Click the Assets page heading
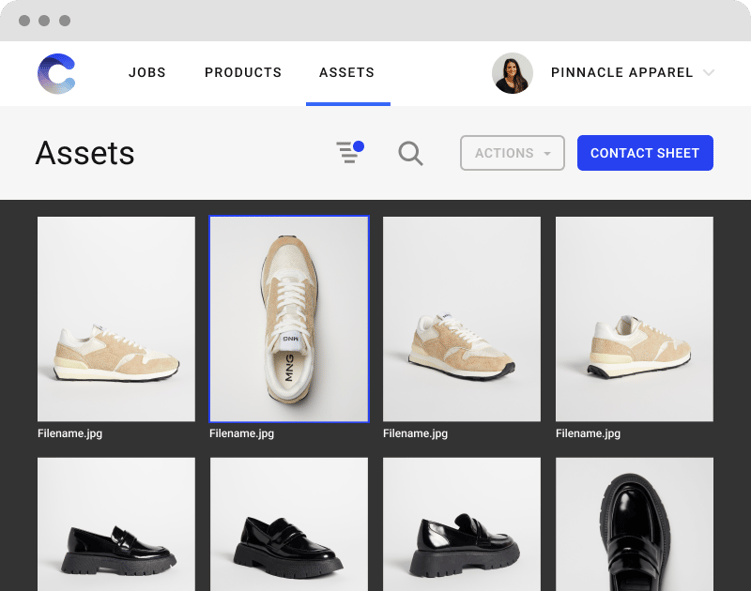 (85, 153)
